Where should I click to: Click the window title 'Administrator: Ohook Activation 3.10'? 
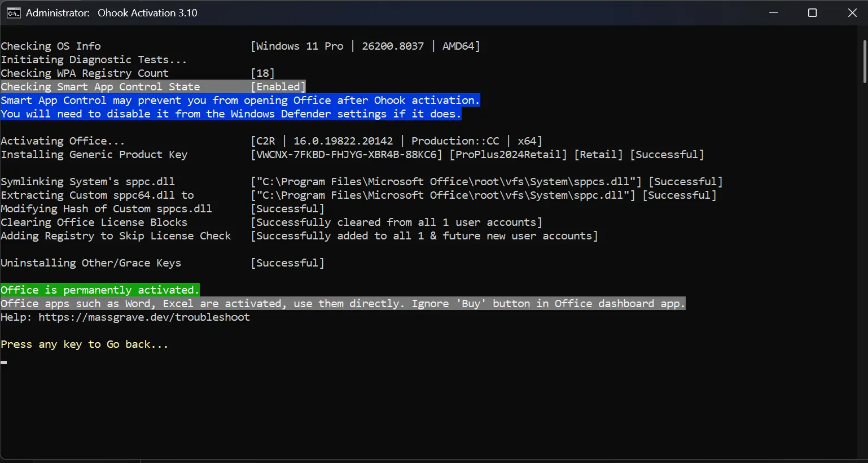(112, 13)
